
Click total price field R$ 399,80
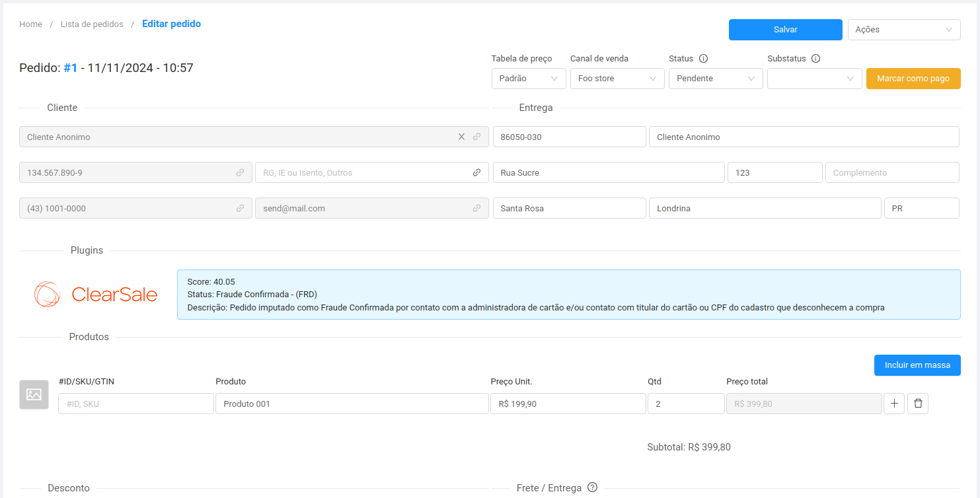[804, 404]
